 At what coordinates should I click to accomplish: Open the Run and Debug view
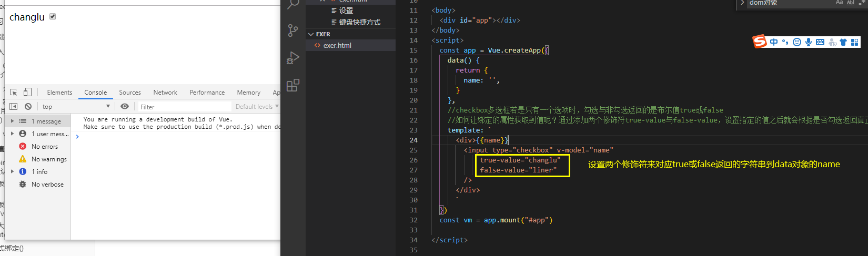(x=293, y=57)
